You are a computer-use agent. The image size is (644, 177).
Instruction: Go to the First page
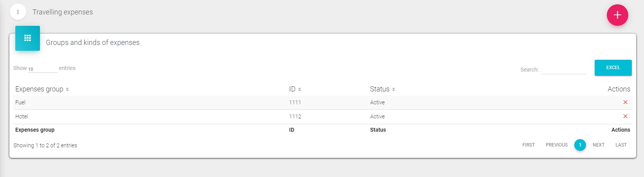tap(528, 145)
